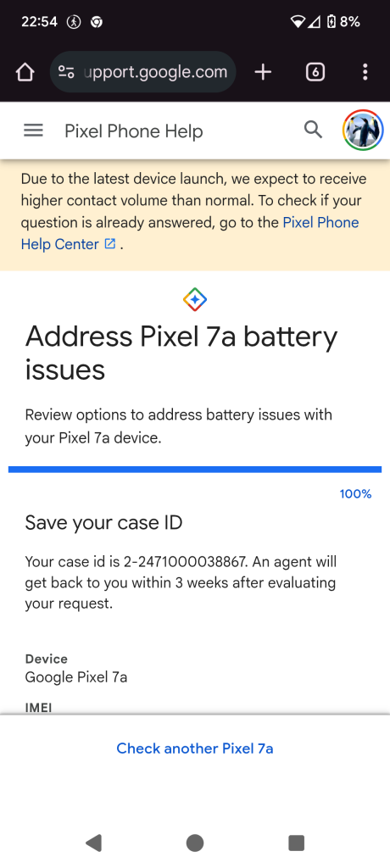390x868 pixels.
Task: Tap the Pixel Phone Help title
Action: tap(133, 131)
